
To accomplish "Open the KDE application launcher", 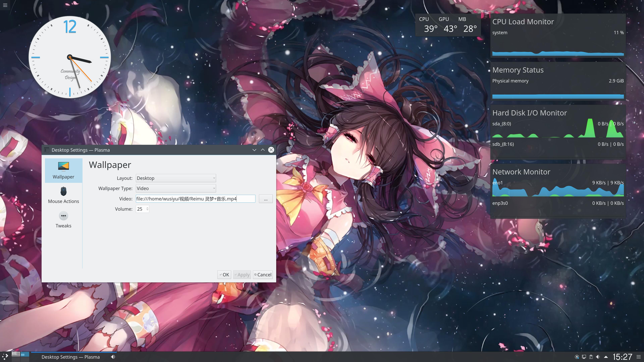I will tap(5, 356).
